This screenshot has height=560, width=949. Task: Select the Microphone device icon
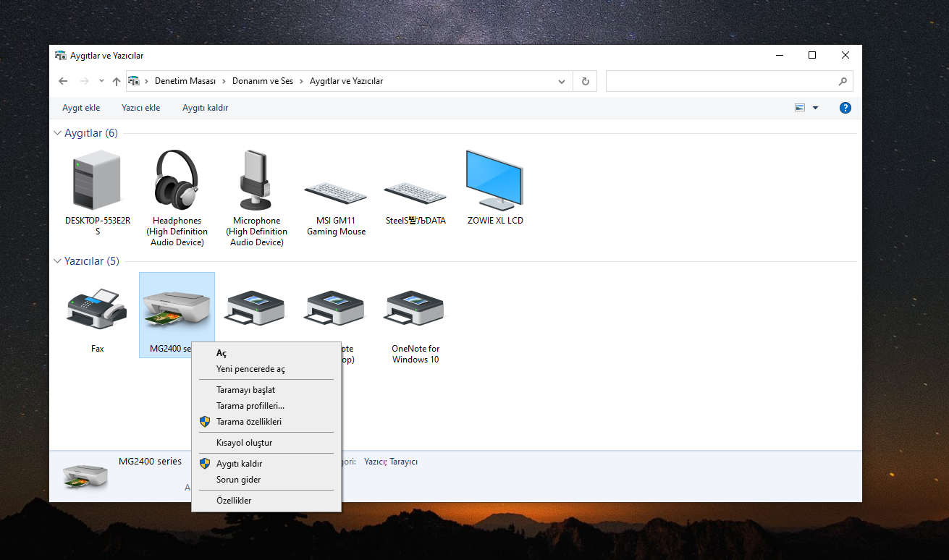click(x=256, y=179)
